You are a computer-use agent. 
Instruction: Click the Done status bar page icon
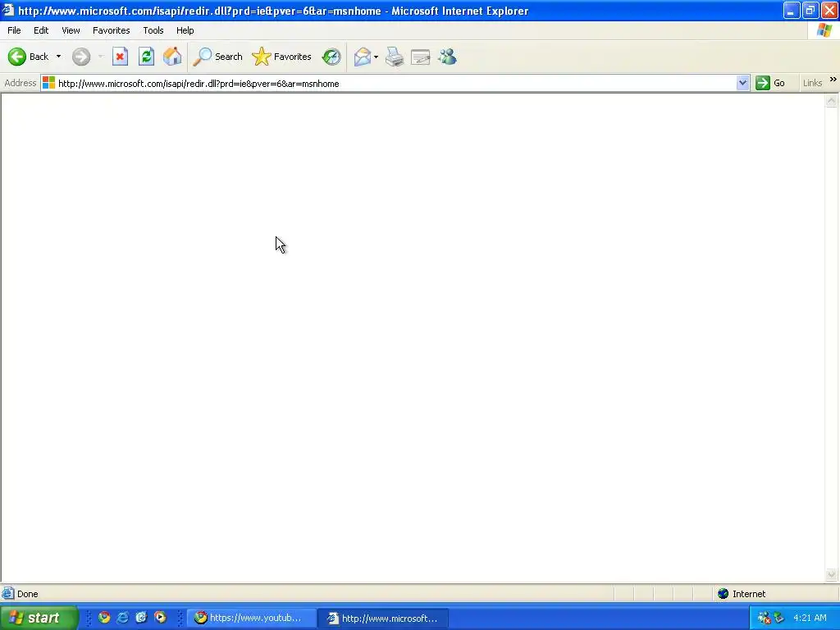point(7,594)
